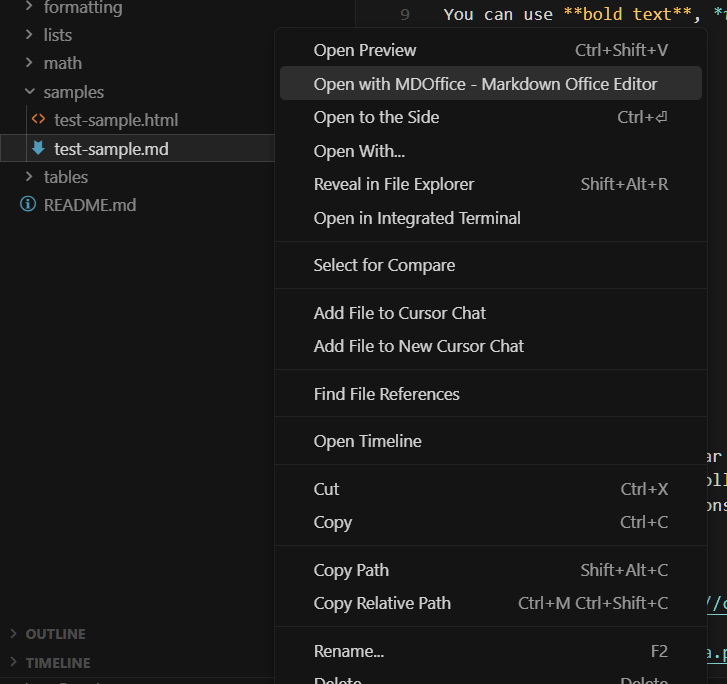Click the lists folder name
This screenshot has width=727, height=684.
click(57, 35)
